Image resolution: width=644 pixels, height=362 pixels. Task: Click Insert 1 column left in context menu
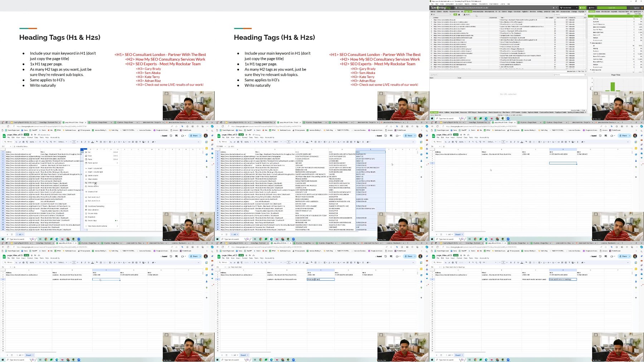(x=102, y=168)
